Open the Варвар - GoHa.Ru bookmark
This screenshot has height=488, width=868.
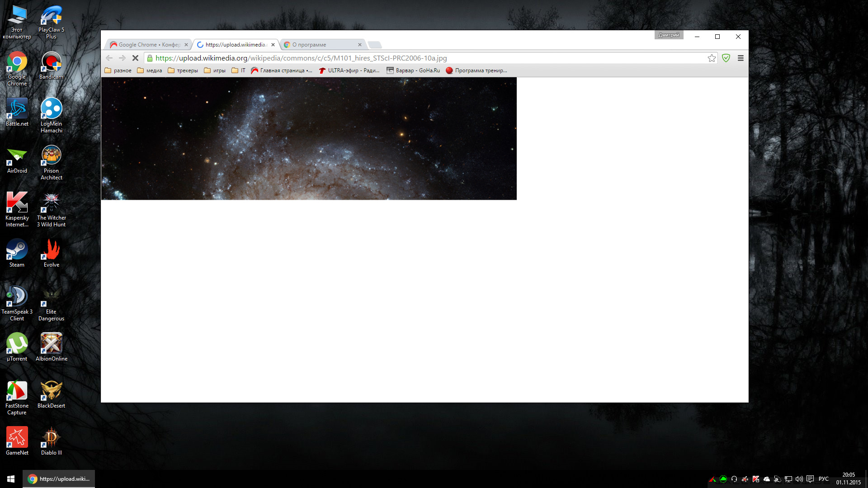pyautogui.click(x=413, y=70)
